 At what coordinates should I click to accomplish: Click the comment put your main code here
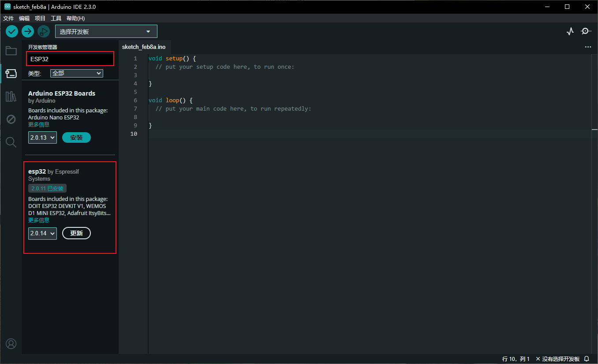233,108
